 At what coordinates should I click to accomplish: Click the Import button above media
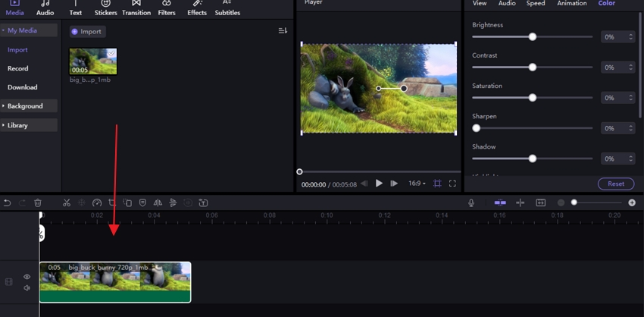tap(87, 32)
